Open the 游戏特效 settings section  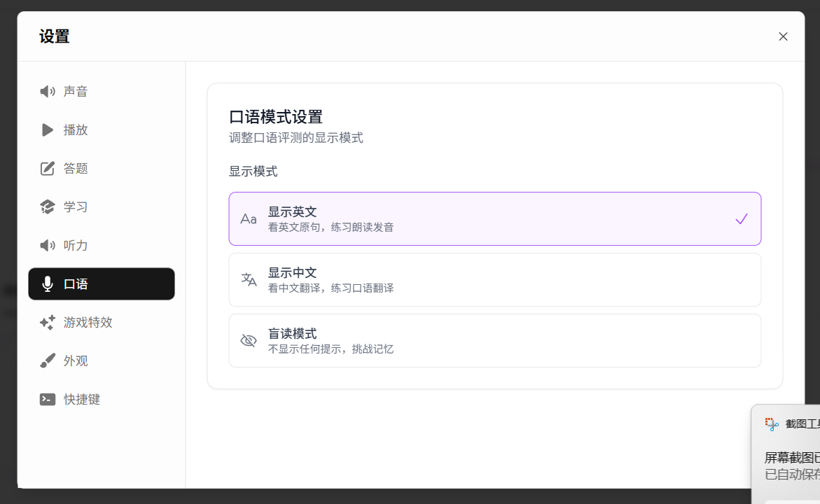88,323
